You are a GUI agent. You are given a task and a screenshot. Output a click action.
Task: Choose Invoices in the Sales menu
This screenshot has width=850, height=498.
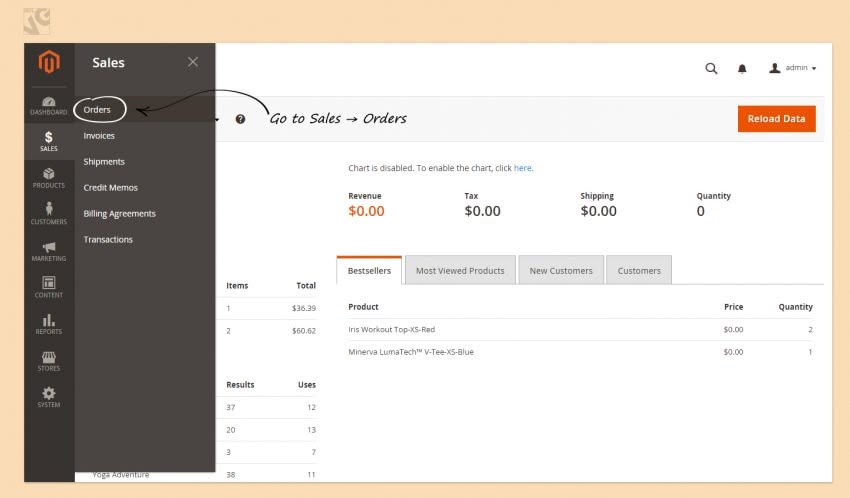[99, 135]
